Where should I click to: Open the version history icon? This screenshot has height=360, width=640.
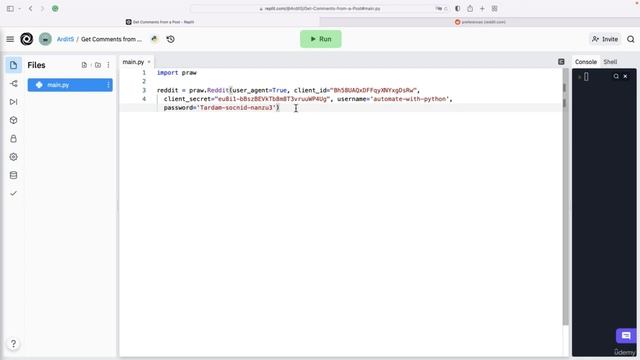pos(171,39)
